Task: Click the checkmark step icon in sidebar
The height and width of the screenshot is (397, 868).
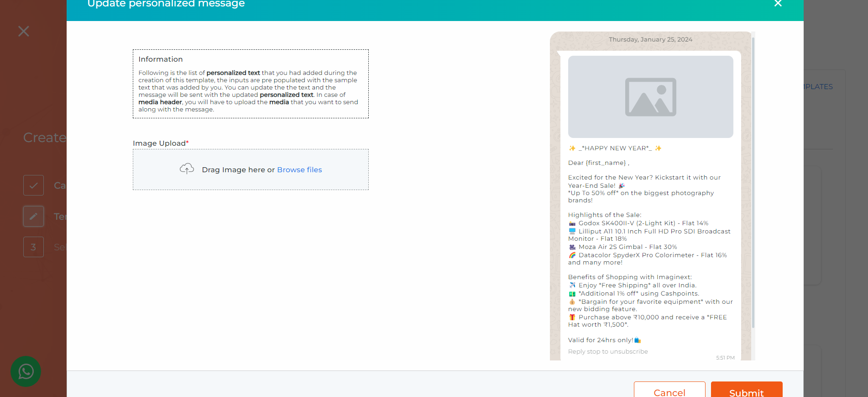Action: pos(33,185)
